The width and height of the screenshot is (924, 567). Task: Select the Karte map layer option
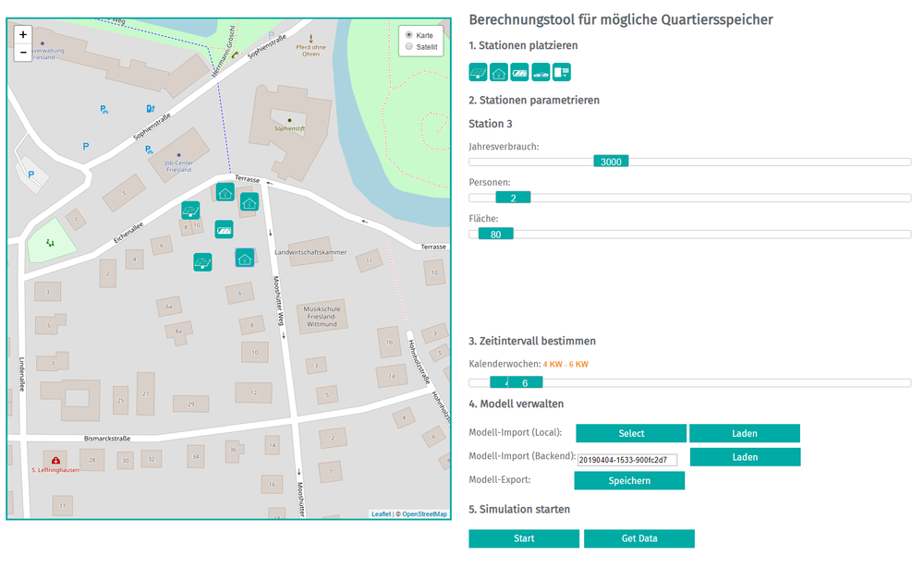(409, 35)
